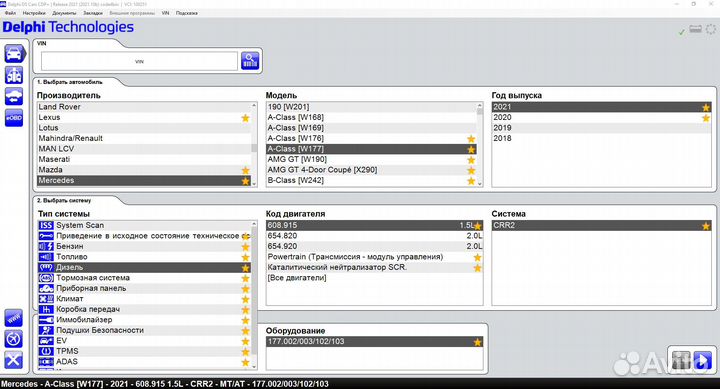720x389 pixels.
Task: Open the VIN menu
Action: coord(165,13)
